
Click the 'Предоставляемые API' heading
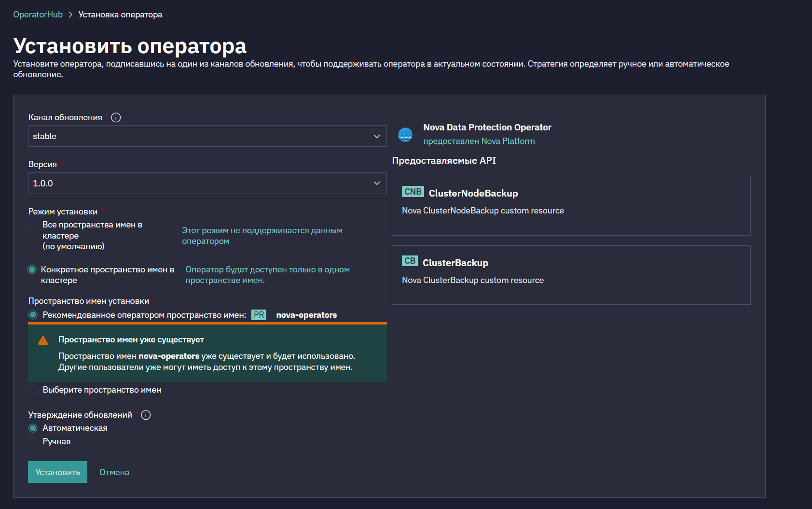444,160
